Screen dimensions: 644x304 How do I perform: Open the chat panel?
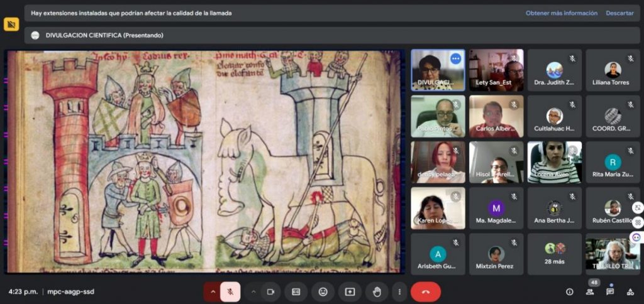click(610, 291)
